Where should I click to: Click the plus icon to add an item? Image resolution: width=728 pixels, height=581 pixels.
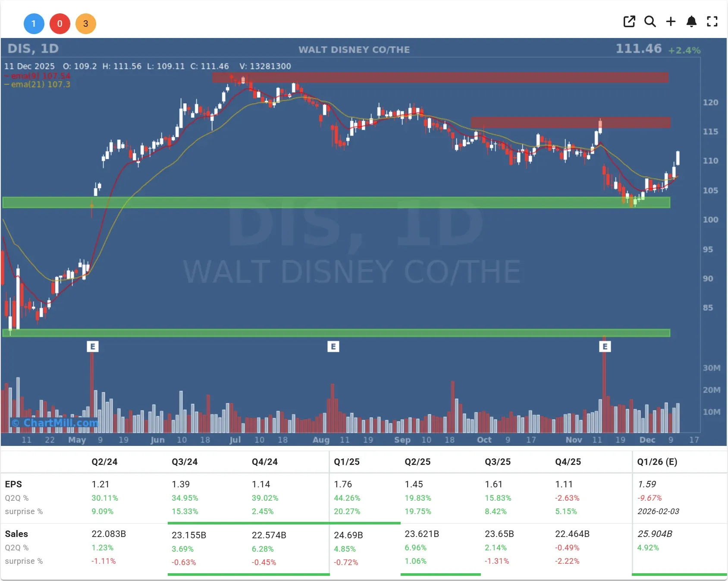point(671,21)
